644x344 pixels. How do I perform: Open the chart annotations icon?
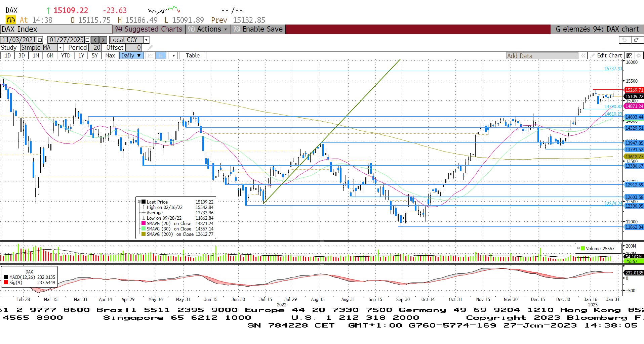tap(629, 55)
